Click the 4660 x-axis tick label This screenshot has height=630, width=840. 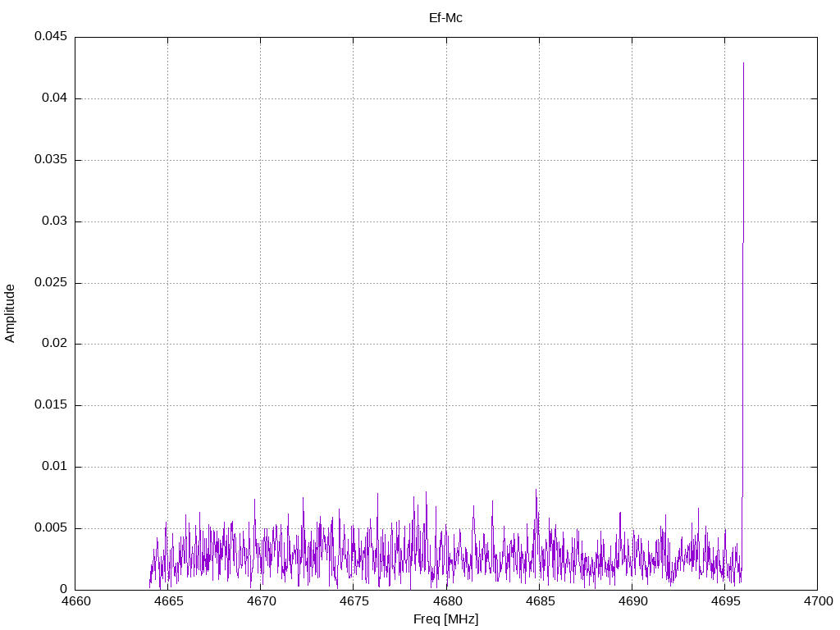(x=75, y=601)
